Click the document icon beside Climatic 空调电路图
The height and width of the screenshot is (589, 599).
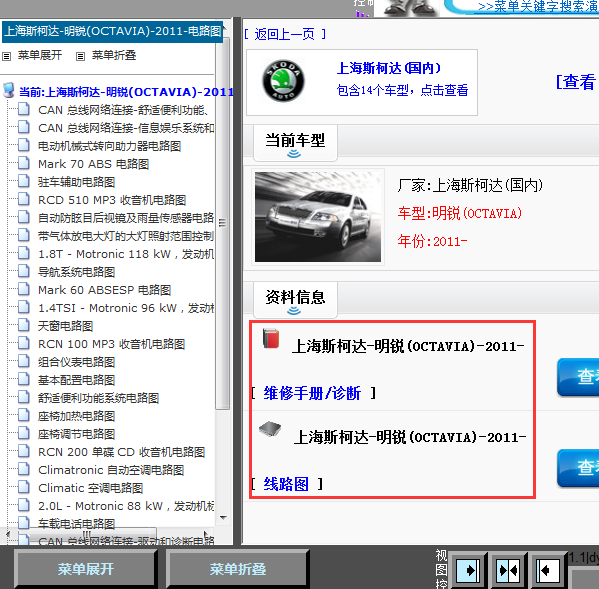(x=24, y=487)
